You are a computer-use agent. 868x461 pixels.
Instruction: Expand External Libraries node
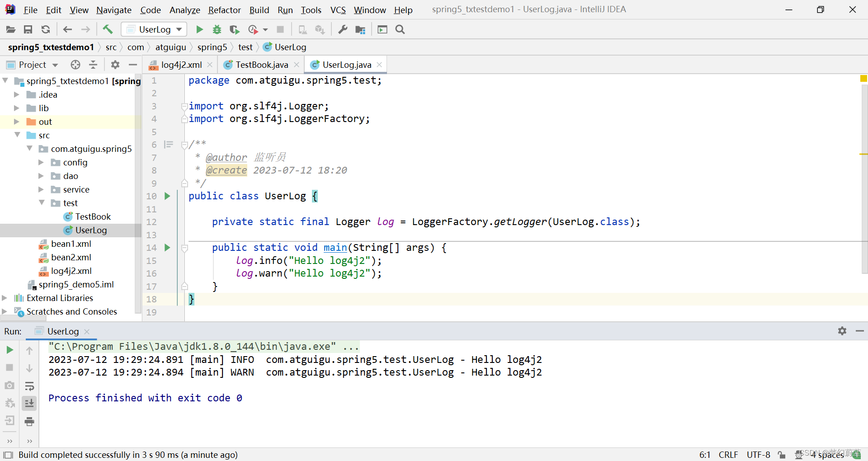5,298
